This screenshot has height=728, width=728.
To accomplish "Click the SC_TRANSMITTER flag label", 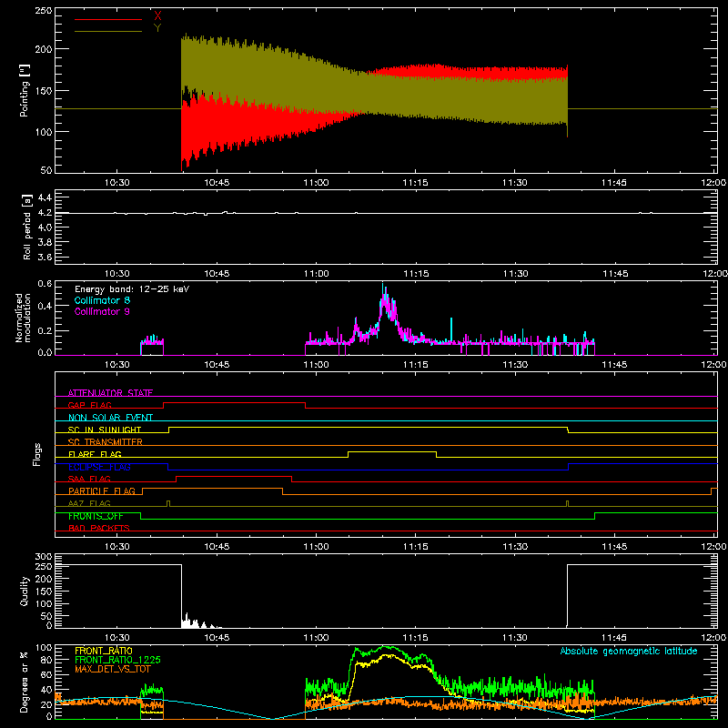I will point(106,442).
